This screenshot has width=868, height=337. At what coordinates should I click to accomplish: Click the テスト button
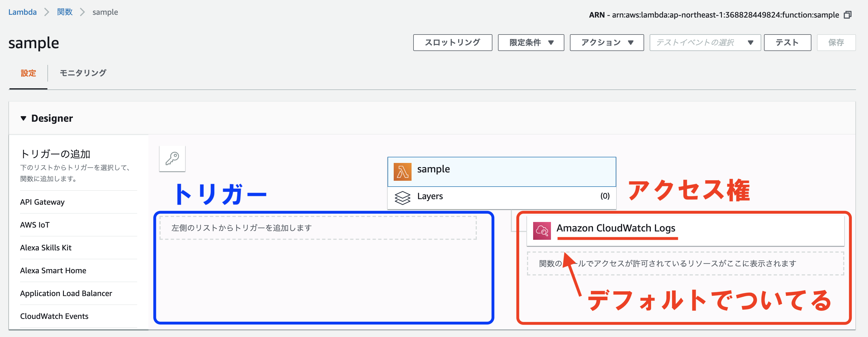787,42
